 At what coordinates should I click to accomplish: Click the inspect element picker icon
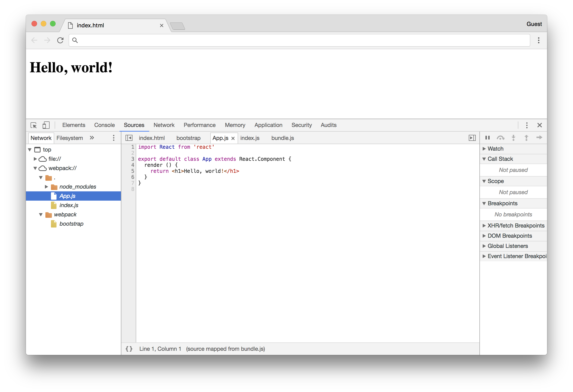point(34,125)
